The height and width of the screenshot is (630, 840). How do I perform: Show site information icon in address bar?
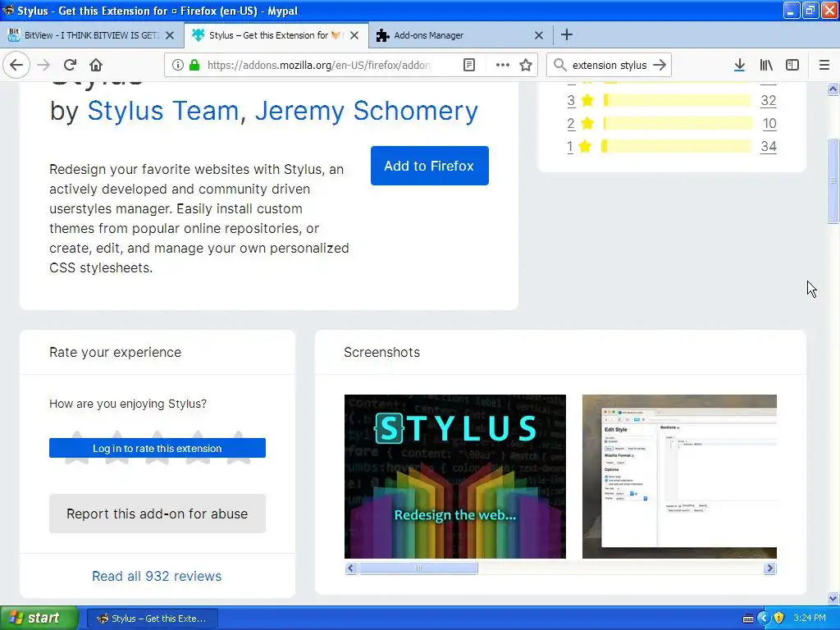(x=177, y=65)
